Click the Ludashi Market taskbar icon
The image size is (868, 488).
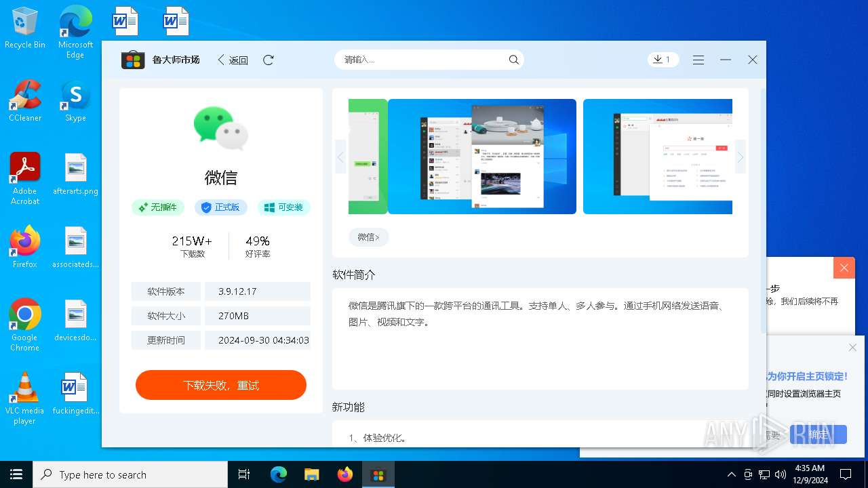378,474
